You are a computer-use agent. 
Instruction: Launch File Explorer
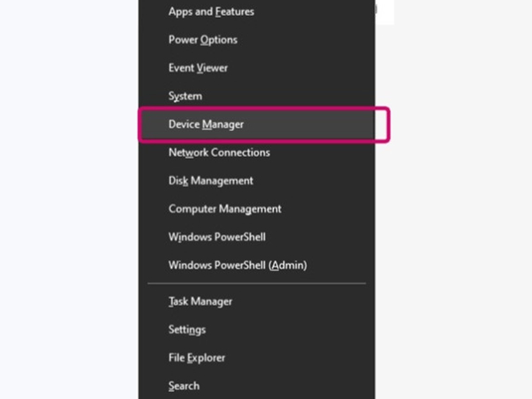(257, 358)
